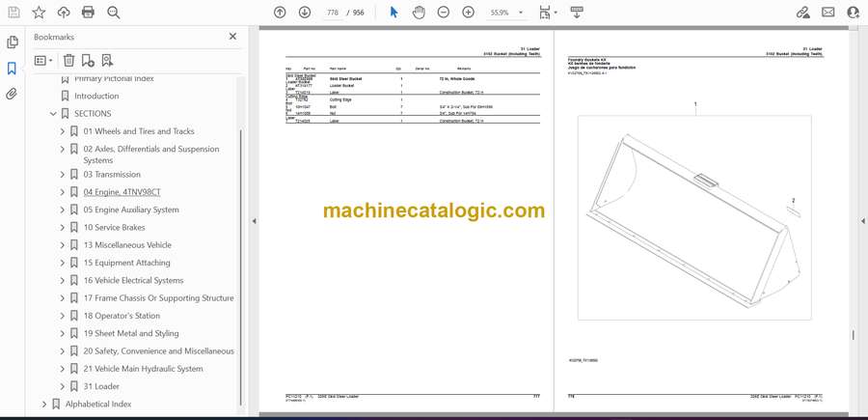Viewport: 868px width, 420px height.
Task: Open the bookmark options menu dropdown
Action: tap(43, 61)
